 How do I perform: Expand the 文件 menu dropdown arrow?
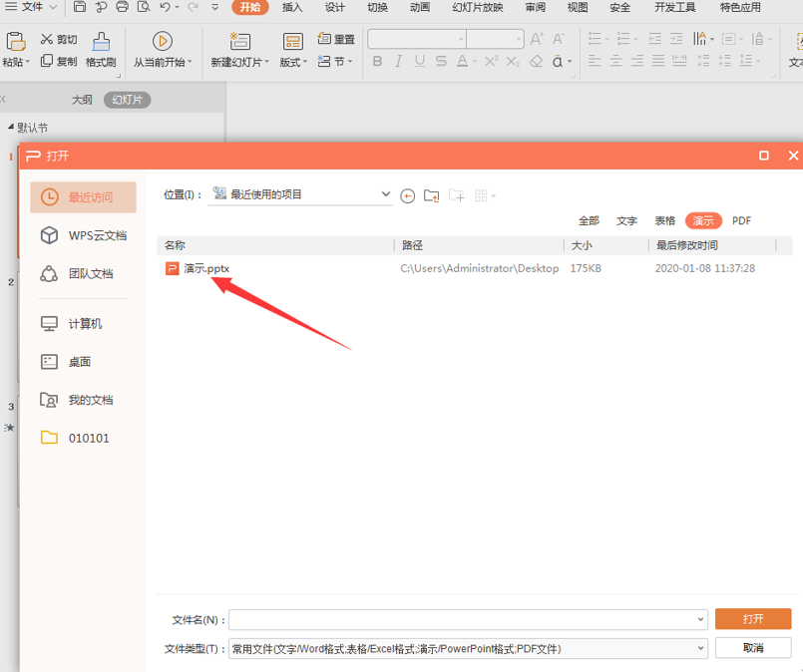pos(53,7)
